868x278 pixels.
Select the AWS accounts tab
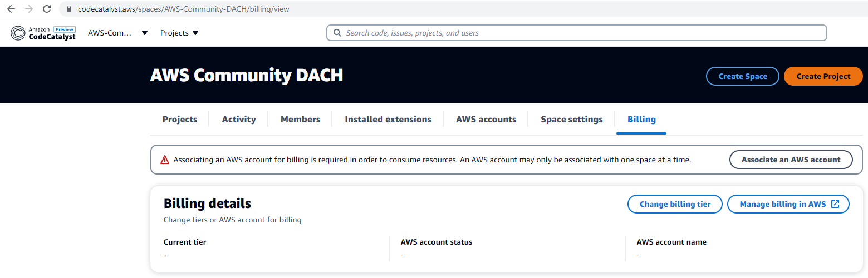click(486, 119)
